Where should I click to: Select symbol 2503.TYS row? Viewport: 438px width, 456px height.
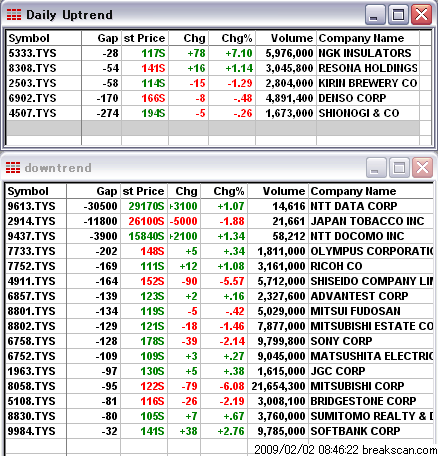[x=32, y=83]
